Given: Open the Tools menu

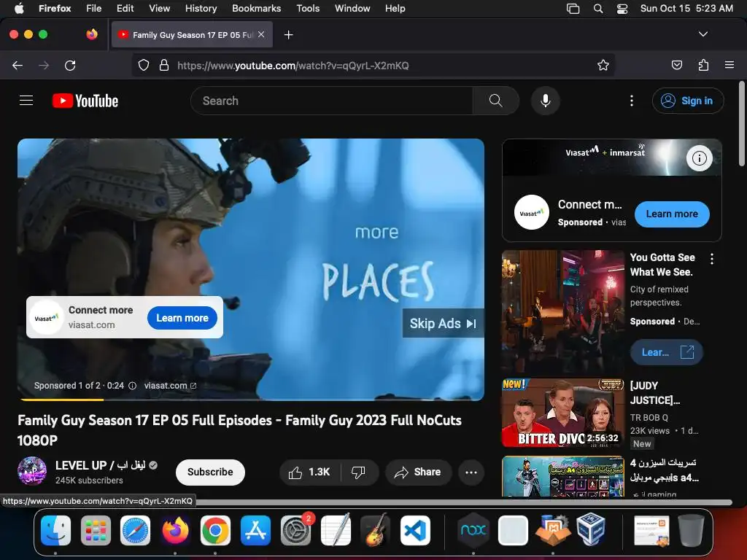Looking at the screenshot, I should coord(308,8).
